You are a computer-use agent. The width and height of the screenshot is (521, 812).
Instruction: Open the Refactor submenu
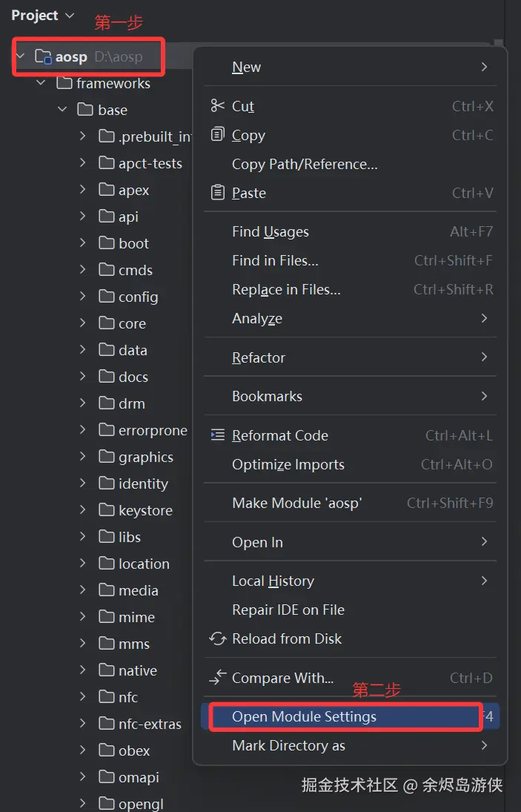point(259,357)
